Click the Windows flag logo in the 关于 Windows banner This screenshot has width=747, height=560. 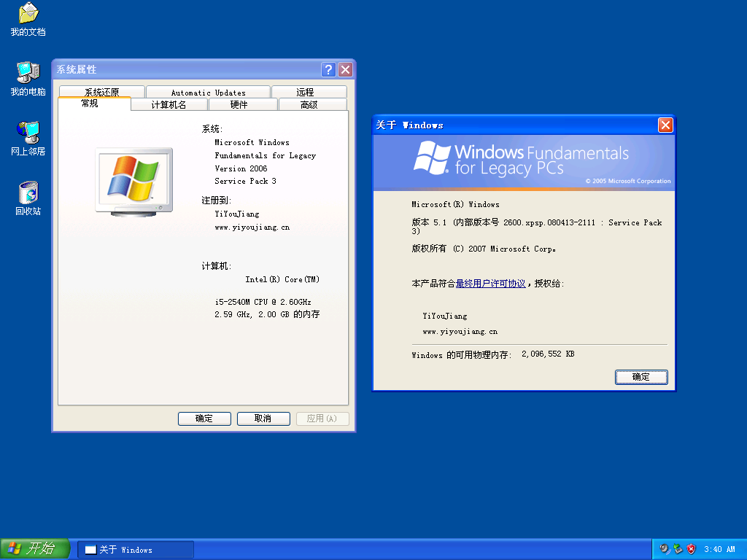tap(432, 157)
